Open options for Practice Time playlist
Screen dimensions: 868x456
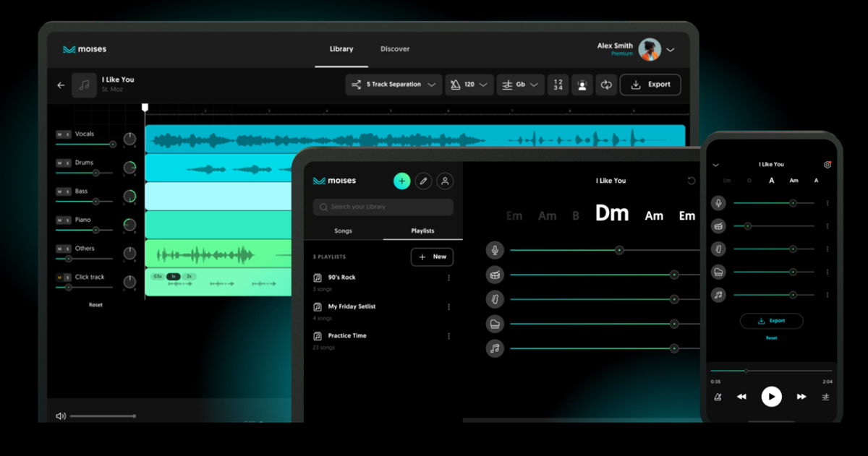[448, 336]
